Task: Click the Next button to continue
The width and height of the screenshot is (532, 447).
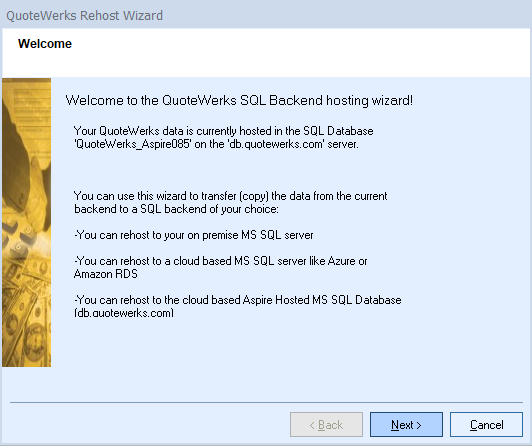Action: pyautogui.click(x=406, y=424)
